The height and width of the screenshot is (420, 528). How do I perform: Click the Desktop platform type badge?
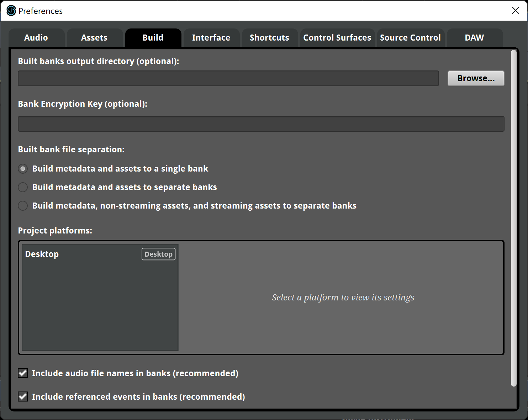coord(159,254)
